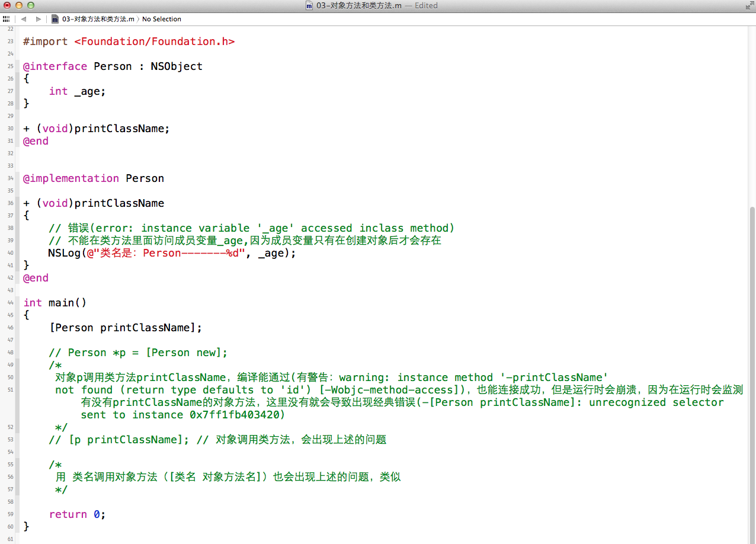This screenshot has width=756, height=544.
Task: Place cursor on 'int _age;' line
Action: click(77, 91)
